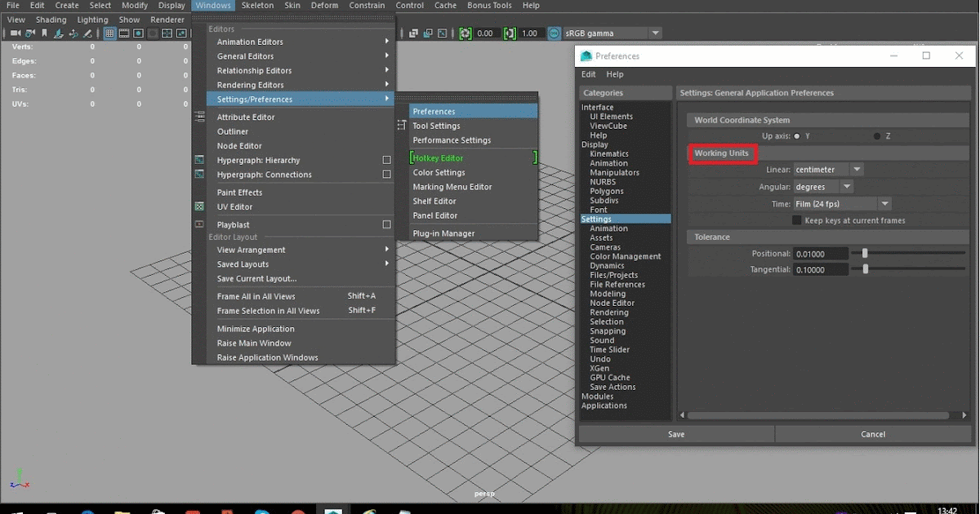The height and width of the screenshot is (514, 980).
Task: Toggle the gate mask viewport icon
Action: coord(153,33)
